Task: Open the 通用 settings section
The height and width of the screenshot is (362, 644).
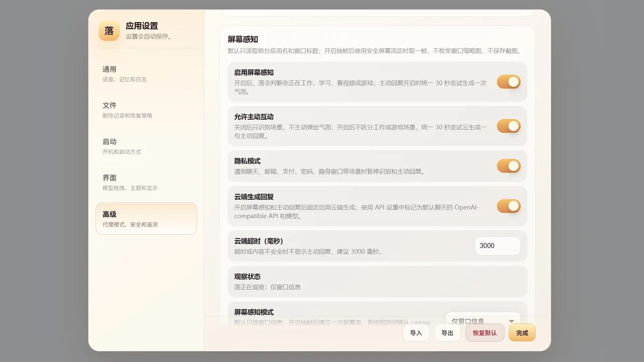Action: tap(146, 74)
